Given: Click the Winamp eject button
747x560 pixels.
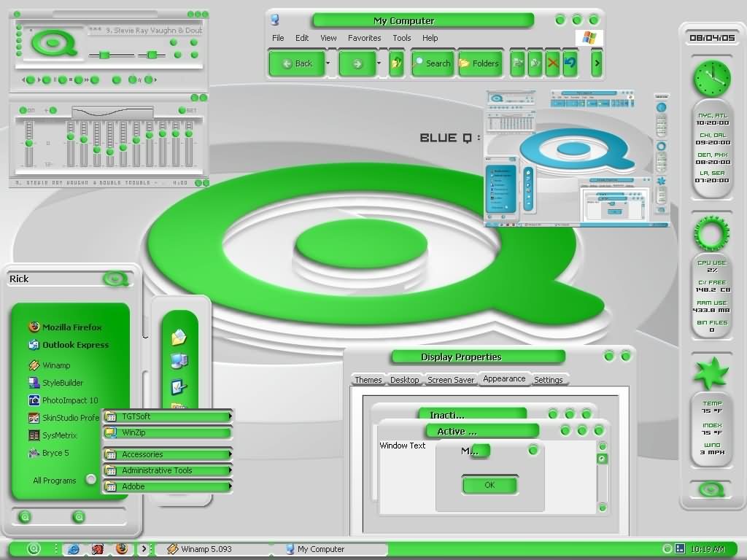Looking at the screenshot, I should 116,80.
